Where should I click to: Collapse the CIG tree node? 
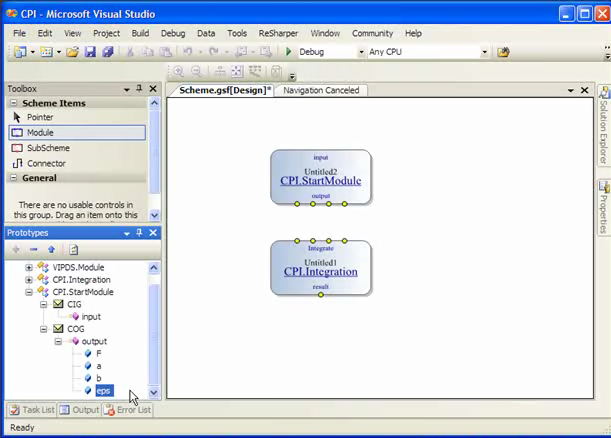[44, 304]
